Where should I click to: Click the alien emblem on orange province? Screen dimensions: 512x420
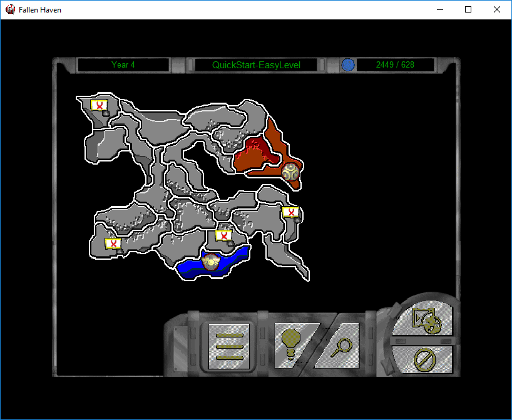290,172
